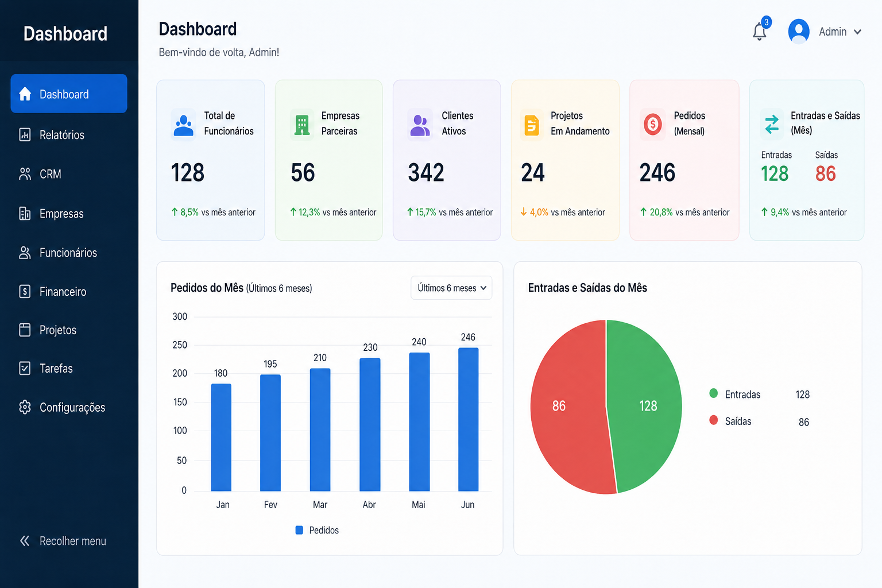Screen dimensions: 882x588
Task: Click the "Pedidos do Mês" chart title
Action: (x=207, y=288)
